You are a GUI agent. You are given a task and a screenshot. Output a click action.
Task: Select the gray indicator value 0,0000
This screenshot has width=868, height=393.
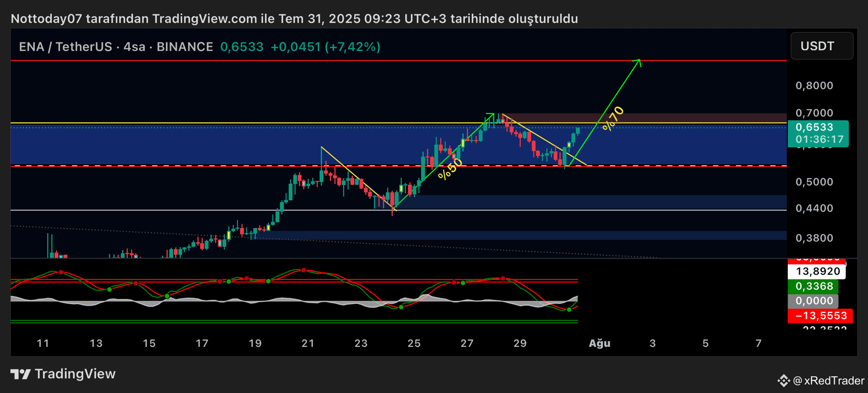813,301
